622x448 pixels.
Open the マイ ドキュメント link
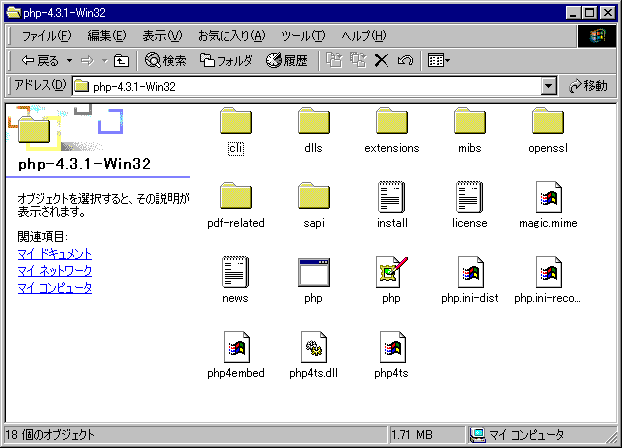click(x=55, y=254)
